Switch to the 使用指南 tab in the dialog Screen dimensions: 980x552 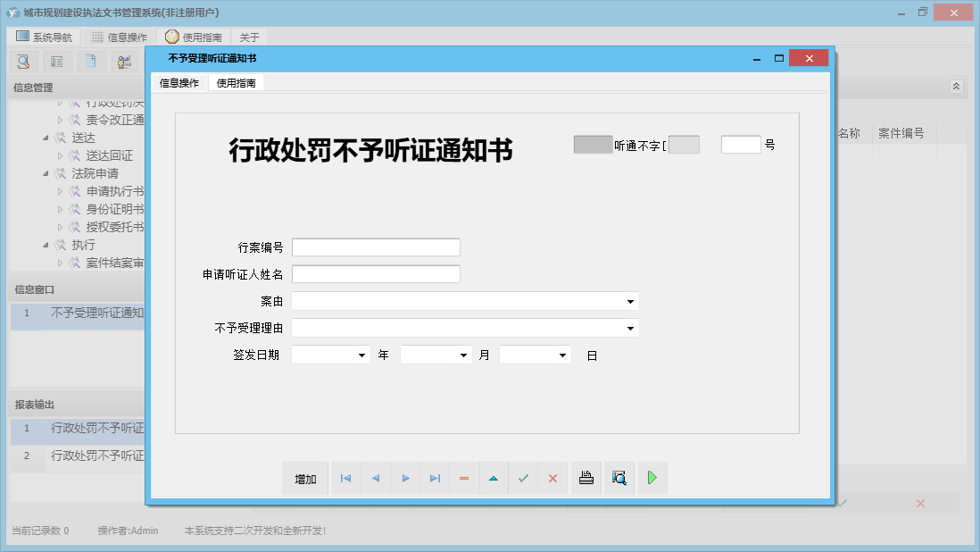click(235, 82)
